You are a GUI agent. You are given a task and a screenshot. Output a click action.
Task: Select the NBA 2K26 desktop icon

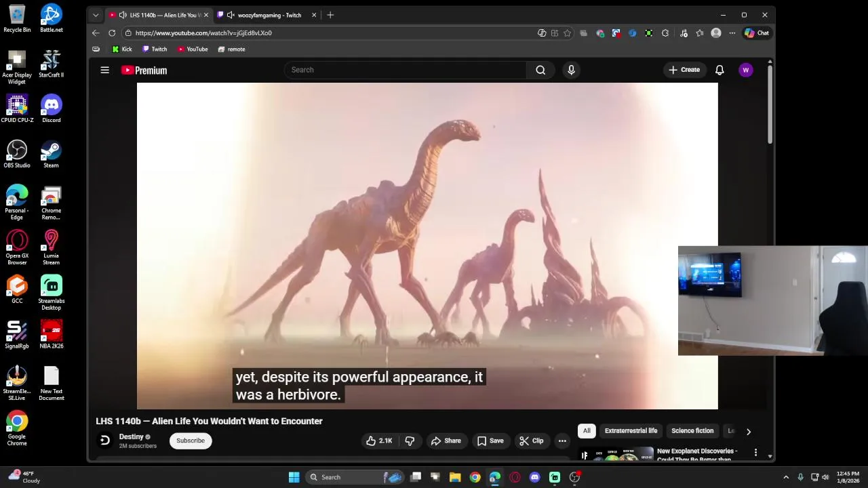point(52,334)
